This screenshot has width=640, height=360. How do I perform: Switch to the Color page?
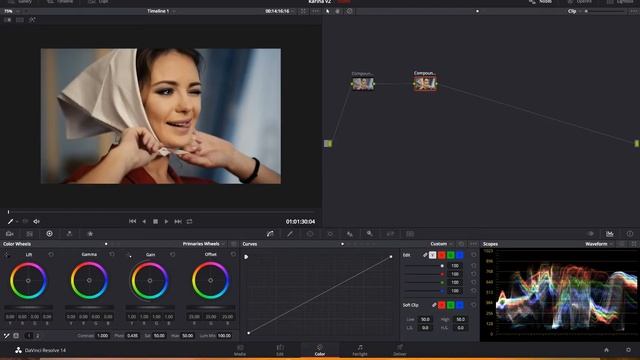coord(320,350)
